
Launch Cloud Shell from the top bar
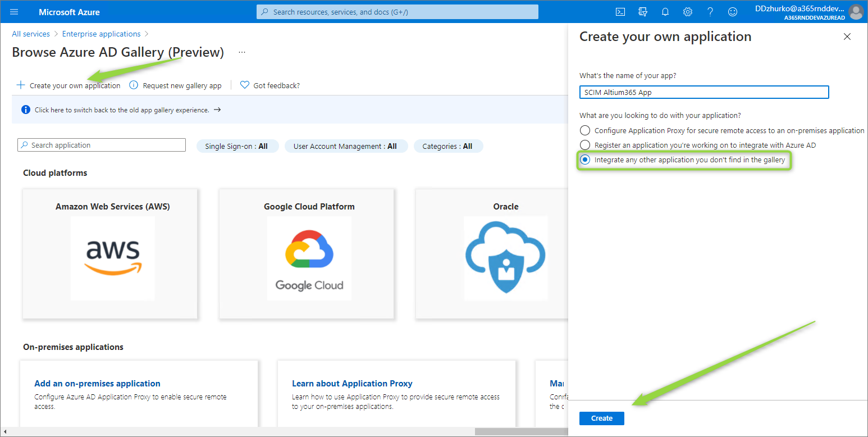(x=620, y=12)
